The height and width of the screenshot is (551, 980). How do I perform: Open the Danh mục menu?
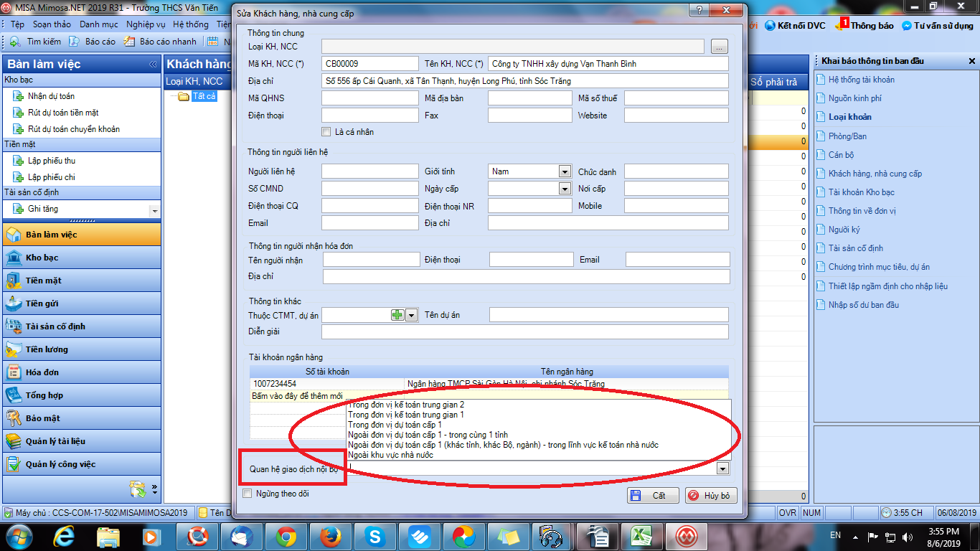pyautogui.click(x=99, y=24)
